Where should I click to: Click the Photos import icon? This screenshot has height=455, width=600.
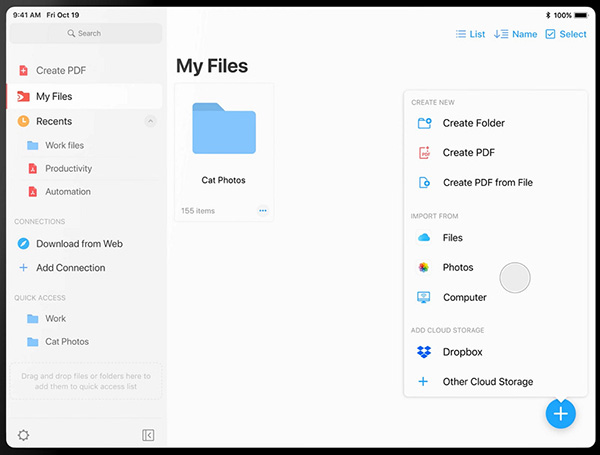click(x=424, y=268)
